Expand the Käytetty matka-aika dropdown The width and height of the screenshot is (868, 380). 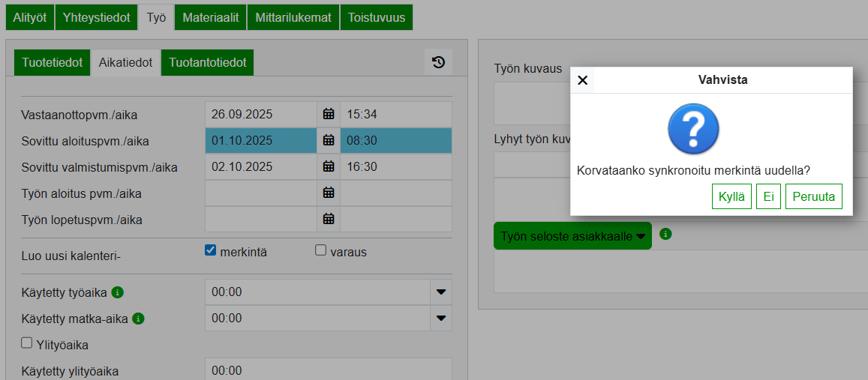[x=441, y=319]
